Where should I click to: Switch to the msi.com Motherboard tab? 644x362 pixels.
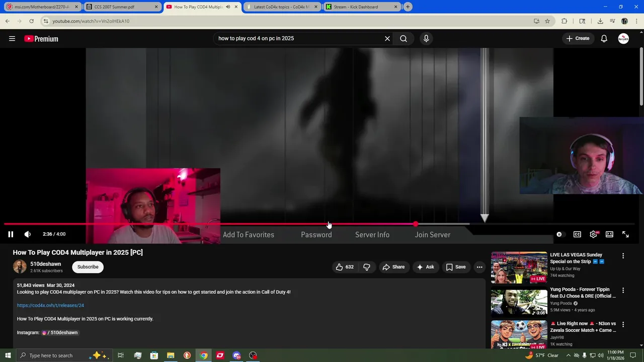point(42,7)
